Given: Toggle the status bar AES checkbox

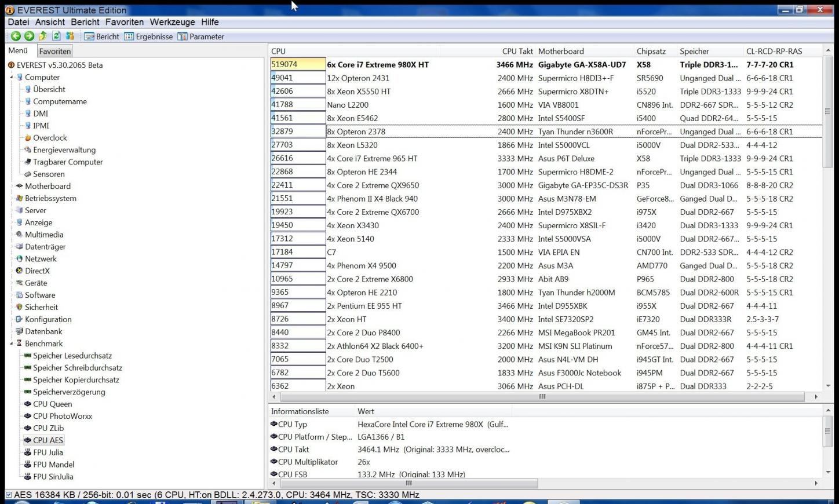Looking at the screenshot, I should pos(9,495).
